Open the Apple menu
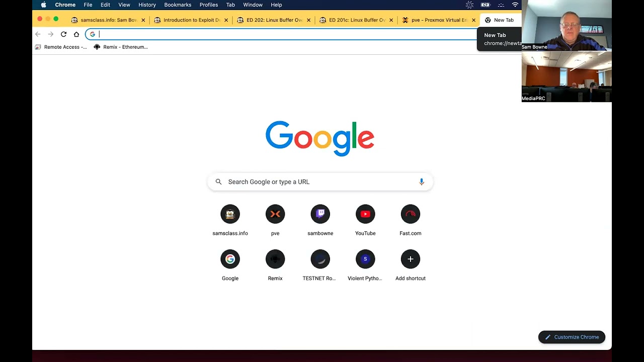This screenshot has width=644, height=362. point(43,5)
